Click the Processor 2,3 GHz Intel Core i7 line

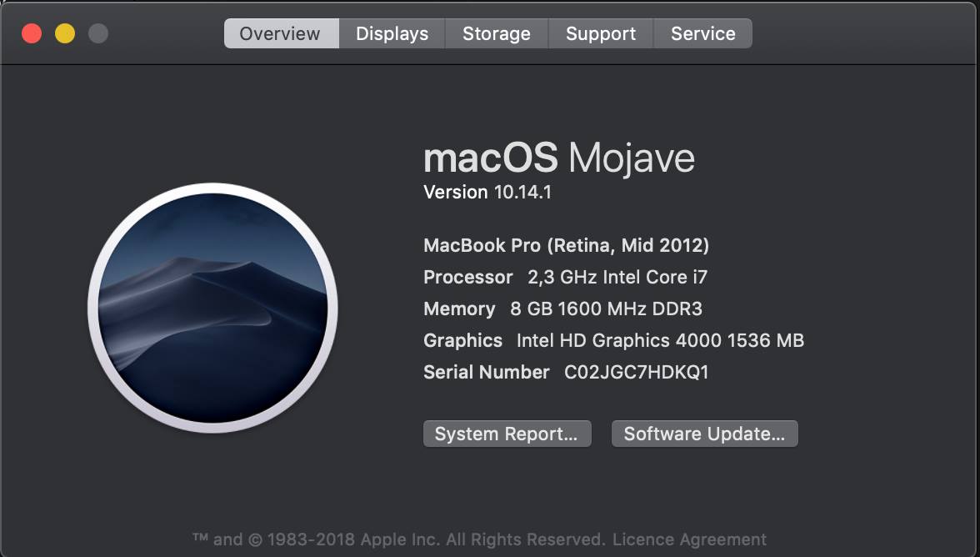(x=566, y=277)
